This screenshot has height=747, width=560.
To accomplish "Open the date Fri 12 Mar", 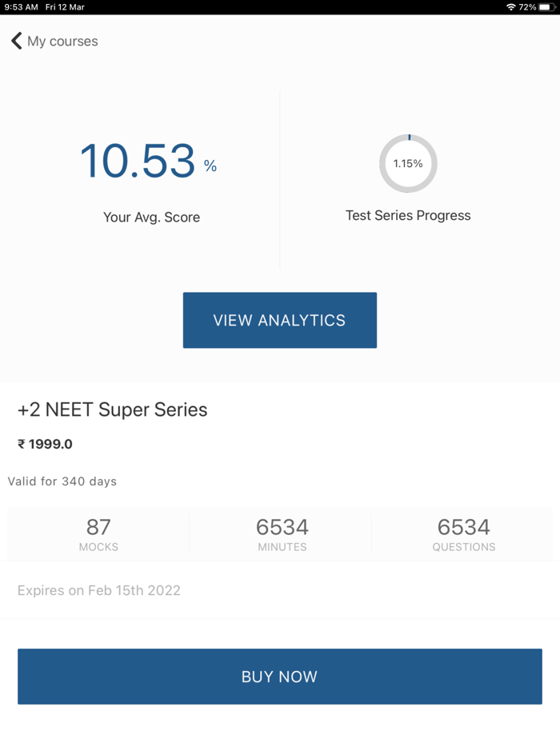I will [x=66, y=7].
